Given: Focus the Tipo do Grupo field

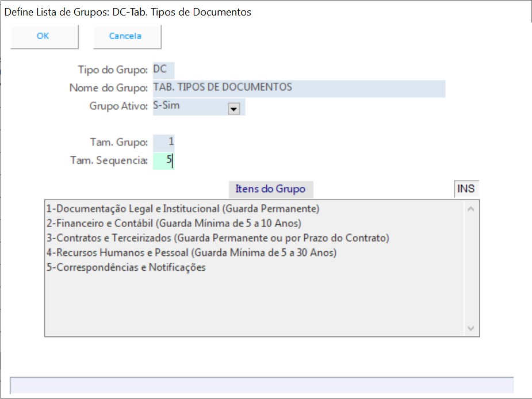Looking at the screenshot, I should [x=163, y=70].
